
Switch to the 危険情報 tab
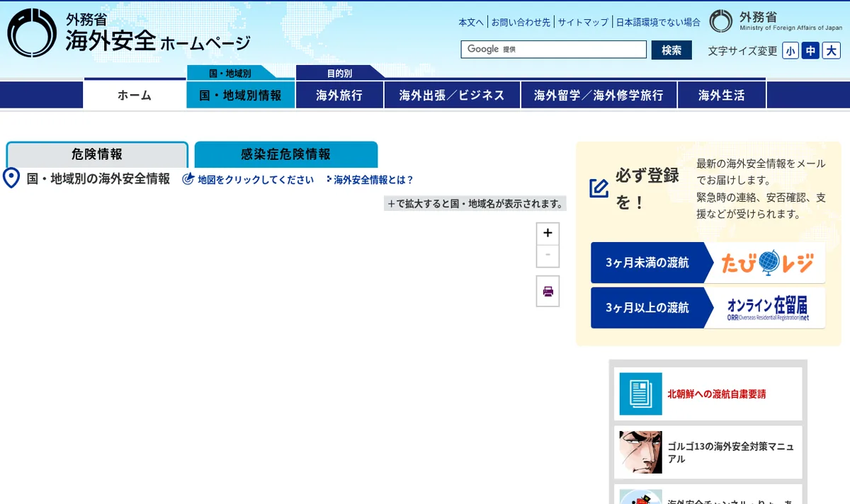point(97,154)
